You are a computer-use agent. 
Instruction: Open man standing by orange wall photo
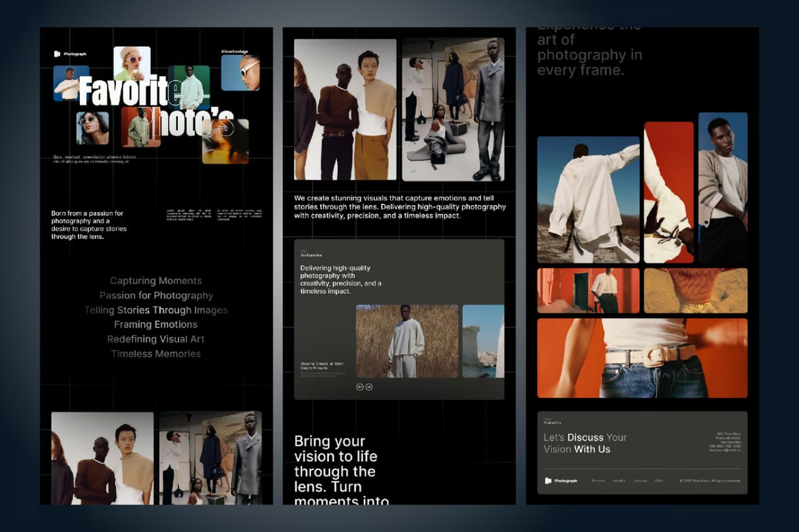tap(589, 291)
